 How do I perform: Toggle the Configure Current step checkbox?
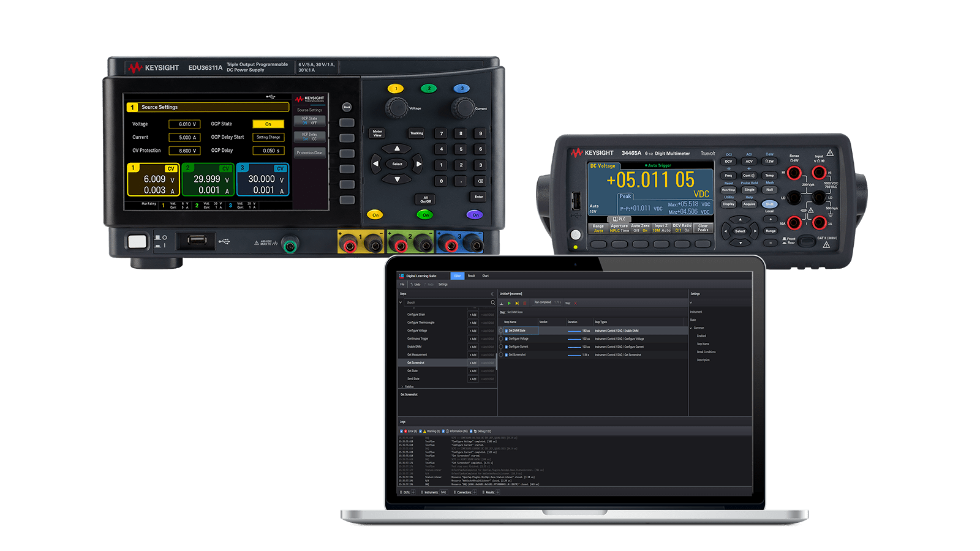coord(507,347)
